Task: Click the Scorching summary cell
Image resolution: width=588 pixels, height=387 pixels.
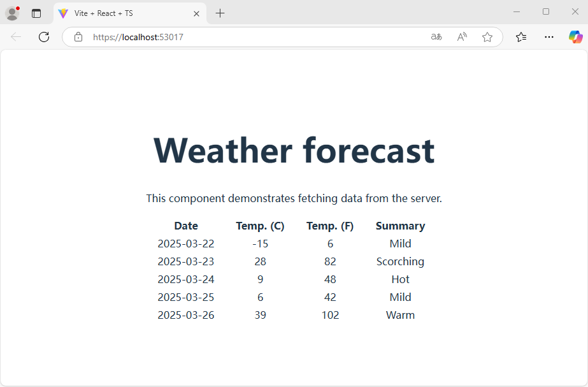Action: coord(401,261)
